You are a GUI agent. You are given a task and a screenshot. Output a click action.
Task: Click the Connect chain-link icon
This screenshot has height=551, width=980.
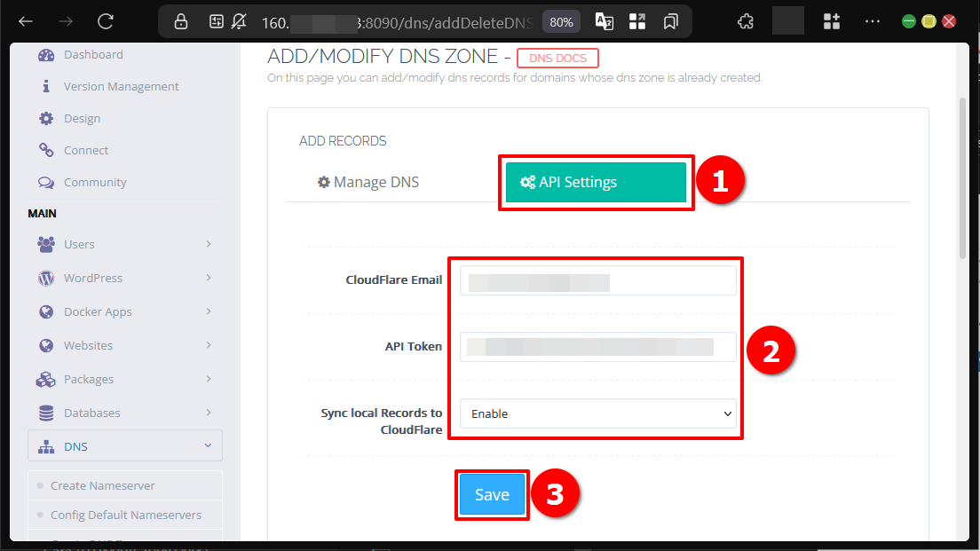46,150
